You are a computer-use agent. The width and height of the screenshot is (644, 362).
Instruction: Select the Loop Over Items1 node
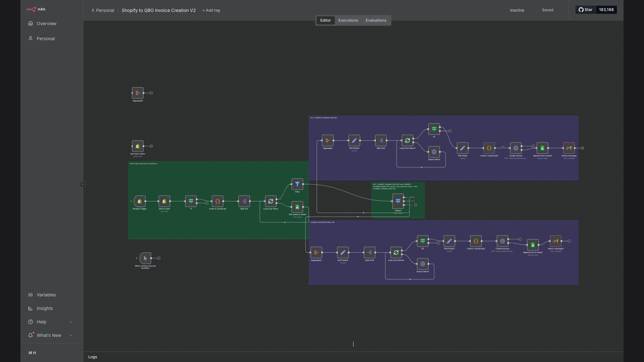pyautogui.click(x=408, y=140)
